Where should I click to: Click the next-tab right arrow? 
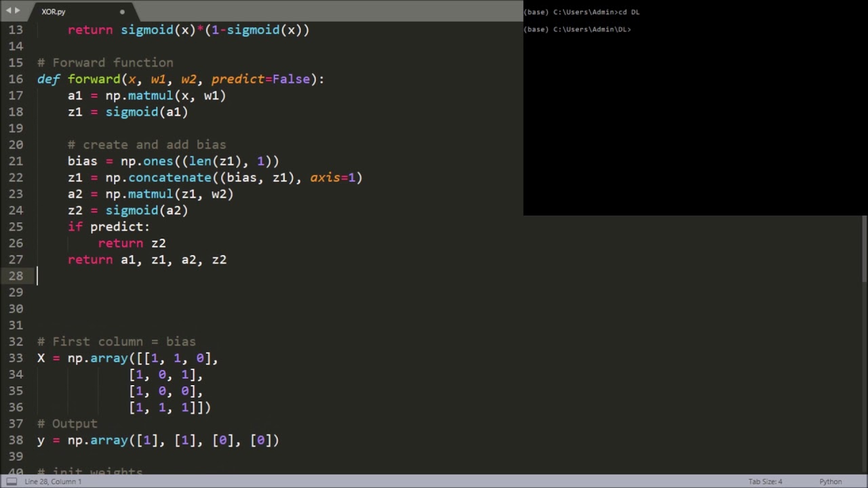point(18,11)
